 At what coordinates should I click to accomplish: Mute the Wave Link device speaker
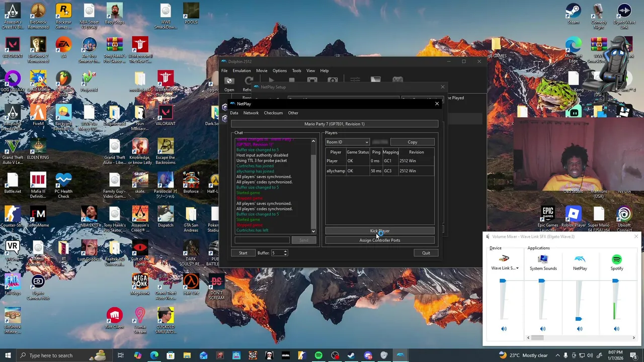504,329
